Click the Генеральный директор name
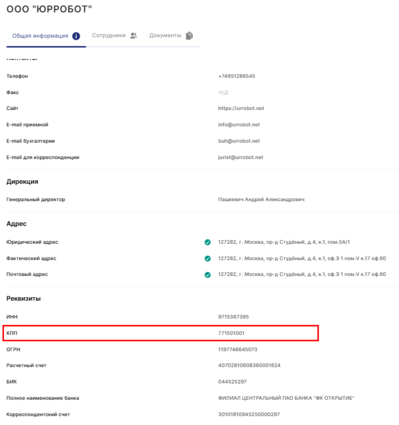399x425 pixels. 261,199
